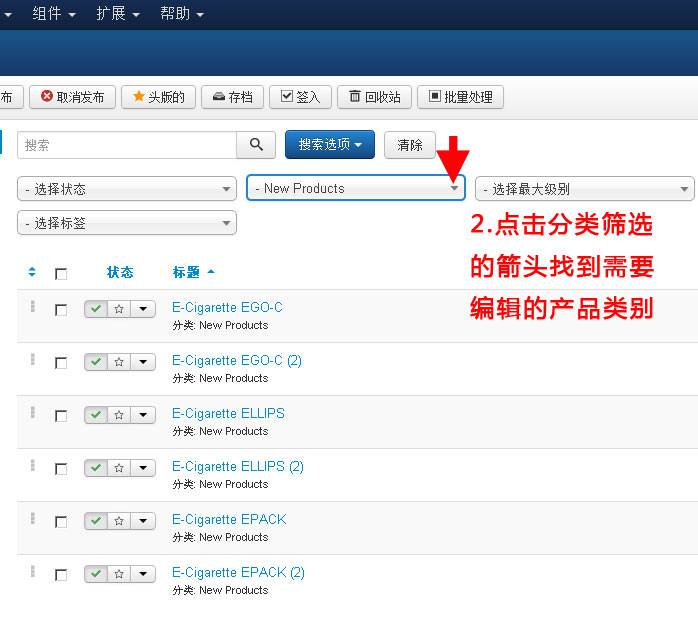
Task: Open actions caret for E-Cigarette EPACK (2)
Action: tap(143, 573)
